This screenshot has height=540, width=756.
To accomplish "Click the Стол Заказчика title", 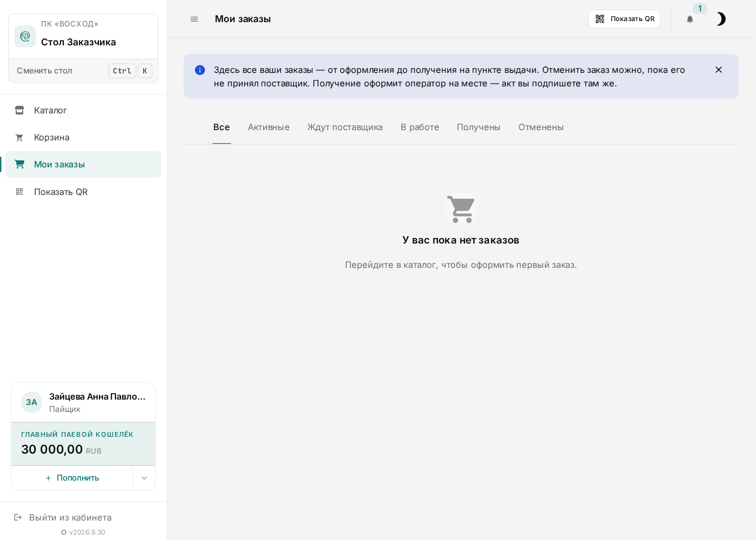I will [78, 42].
